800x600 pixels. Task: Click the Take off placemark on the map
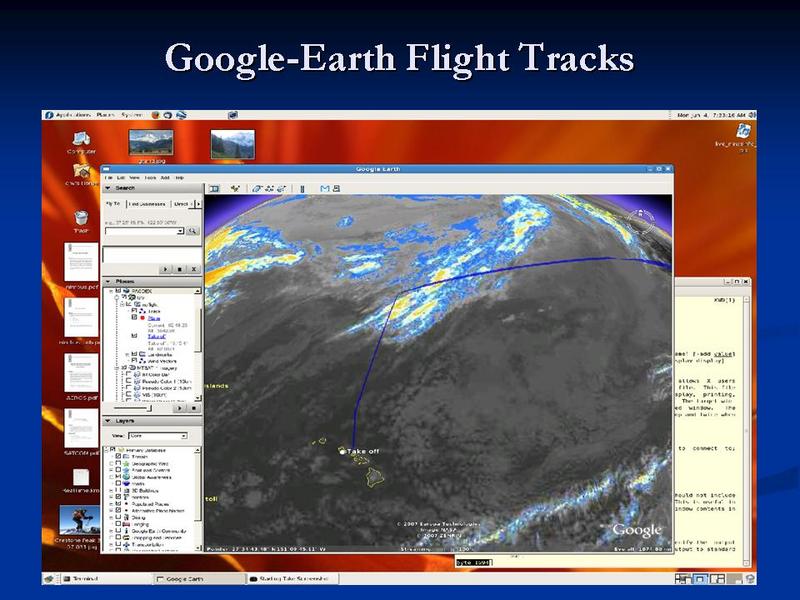click(342, 452)
